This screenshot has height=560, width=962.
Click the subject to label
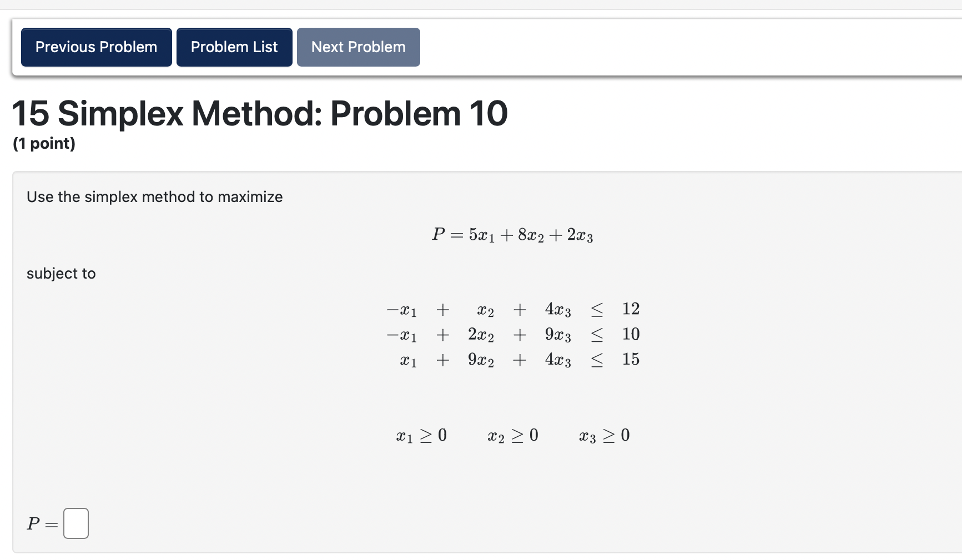(61, 273)
